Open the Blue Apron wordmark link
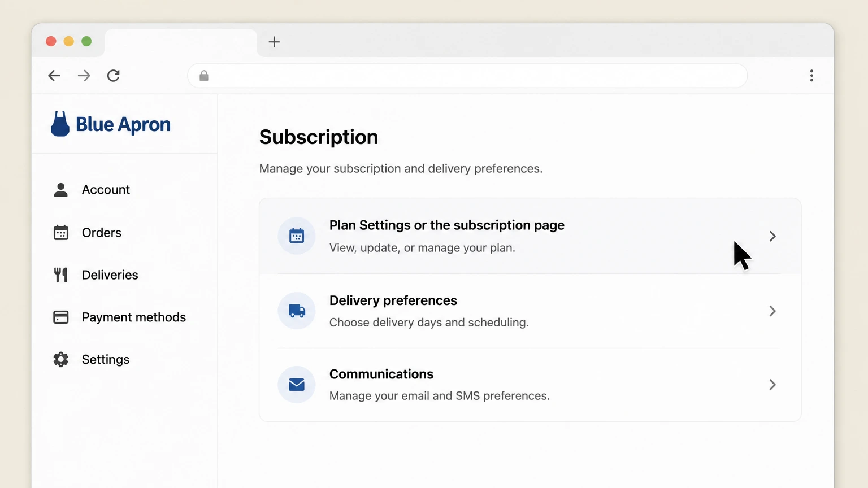The image size is (868, 488). (123, 124)
